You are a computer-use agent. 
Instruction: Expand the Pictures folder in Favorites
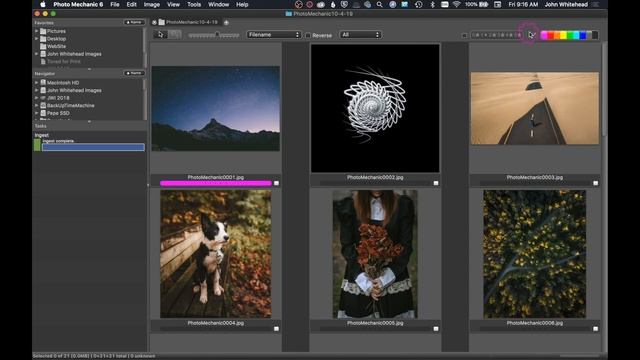pos(37,31)
